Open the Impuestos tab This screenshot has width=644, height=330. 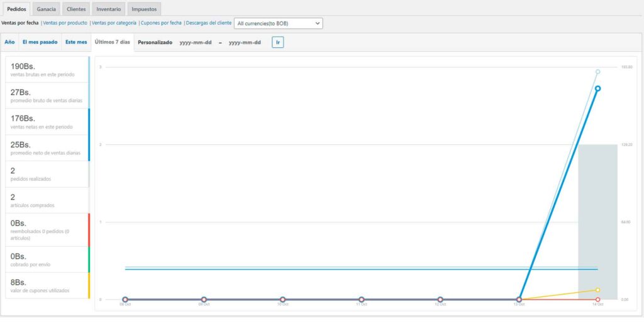pos(144,9)
